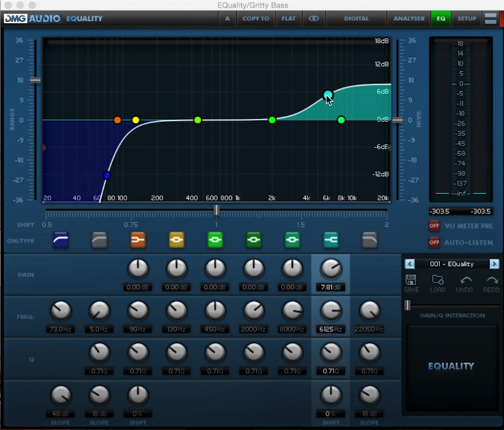504x430 pixels.
Task: Toggle the orange low-shelf band button
Action: [x=138, y=240]
